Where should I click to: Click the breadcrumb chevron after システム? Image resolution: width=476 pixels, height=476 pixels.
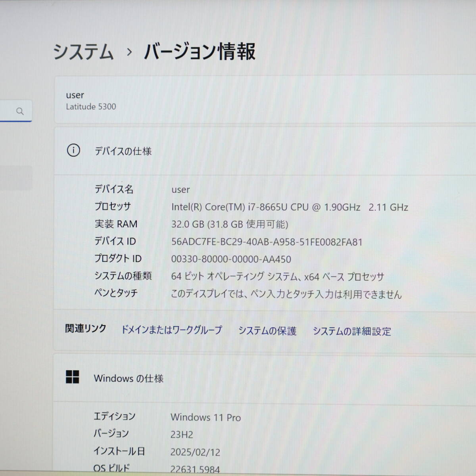click(129, 52)
